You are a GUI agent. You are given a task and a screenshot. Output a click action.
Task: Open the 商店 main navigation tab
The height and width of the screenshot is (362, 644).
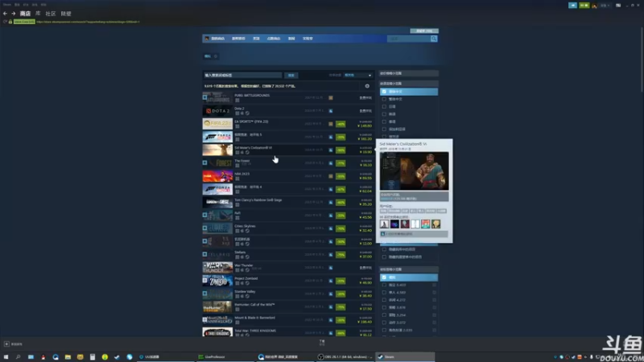point(25,14)
